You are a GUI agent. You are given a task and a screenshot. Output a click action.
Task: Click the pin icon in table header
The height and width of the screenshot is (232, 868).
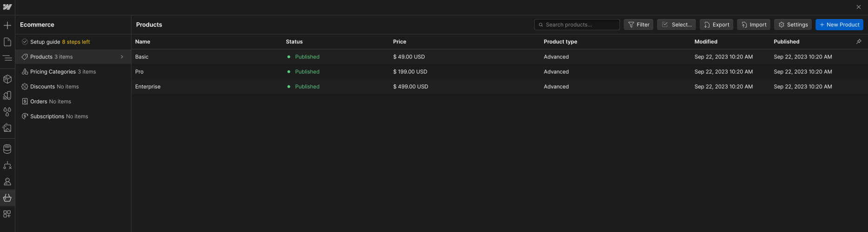click(x=859, y=42)
